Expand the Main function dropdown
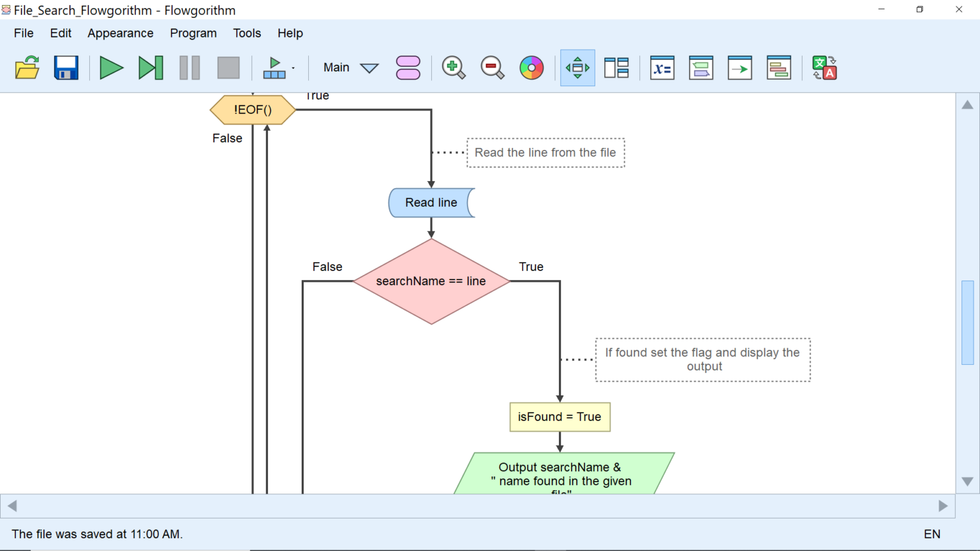The width and height of the screenshot is (980, 551). click(369, 68)
